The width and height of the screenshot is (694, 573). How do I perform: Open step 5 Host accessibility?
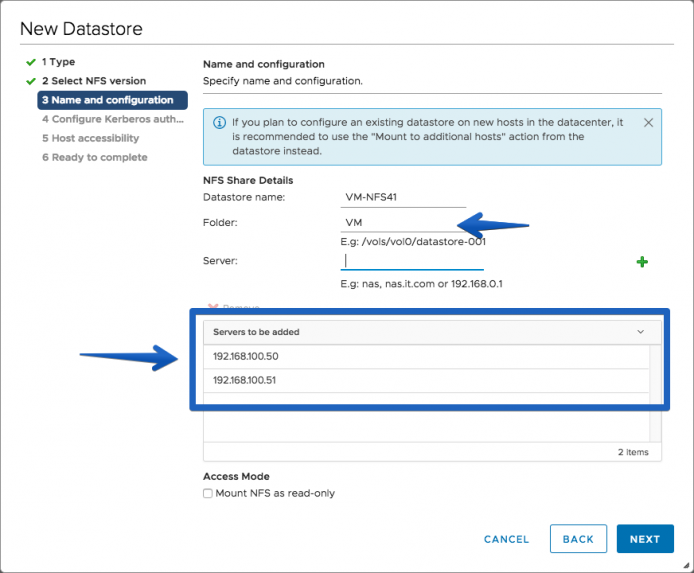tap(91, 138)
